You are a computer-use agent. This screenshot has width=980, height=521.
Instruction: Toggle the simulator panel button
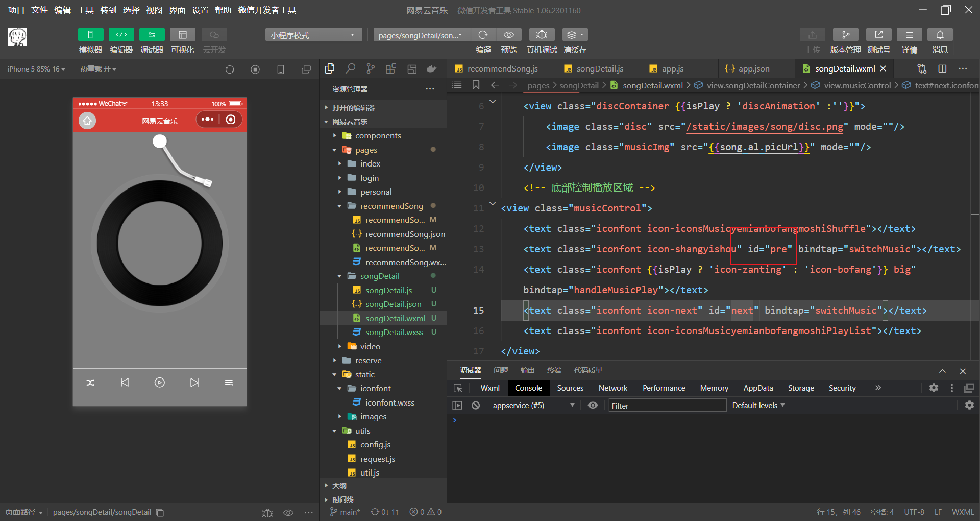tap(90, 35)
